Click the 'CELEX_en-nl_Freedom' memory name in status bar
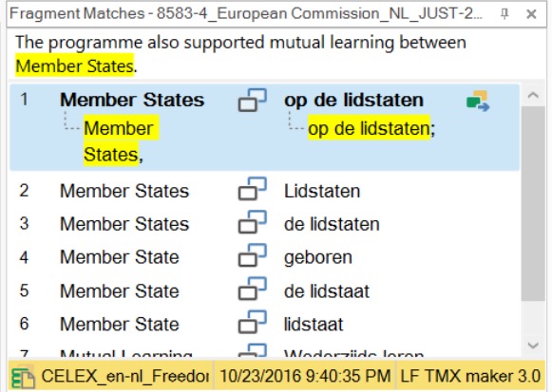This screenshot has height=392, width=552. click(x=125, y=376)
